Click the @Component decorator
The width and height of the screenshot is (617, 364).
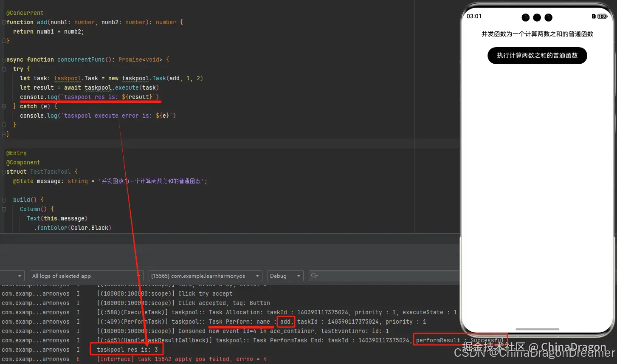tap(23, 162)
